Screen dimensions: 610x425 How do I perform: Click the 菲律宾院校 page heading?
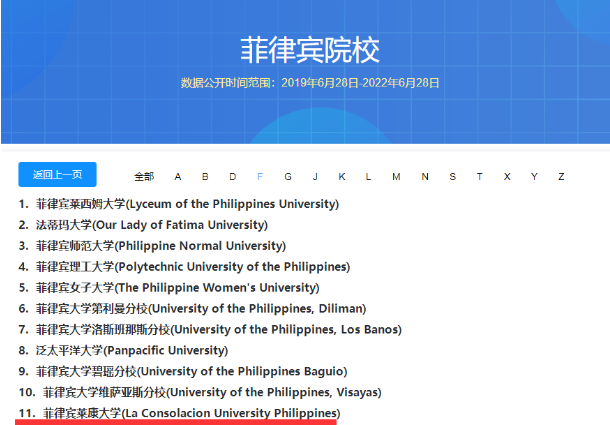tap(310, 50)
